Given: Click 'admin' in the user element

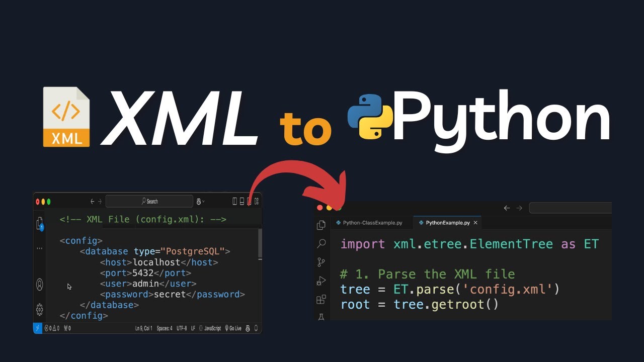Looking at the screenshot, I should click(x=146, y=284).
